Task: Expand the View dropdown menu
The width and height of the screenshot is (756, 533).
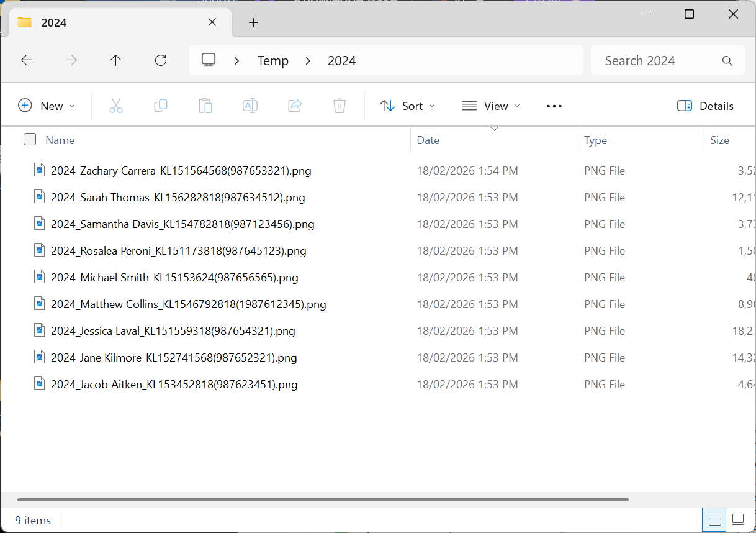Action: click(x=491, y=106)
